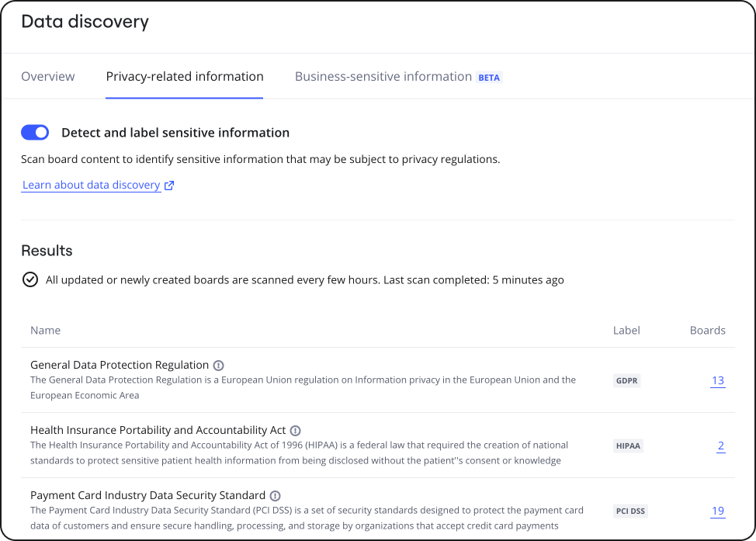
Task: View the 2 boards flagged for HIPAA
Action: tap(720, 446)
